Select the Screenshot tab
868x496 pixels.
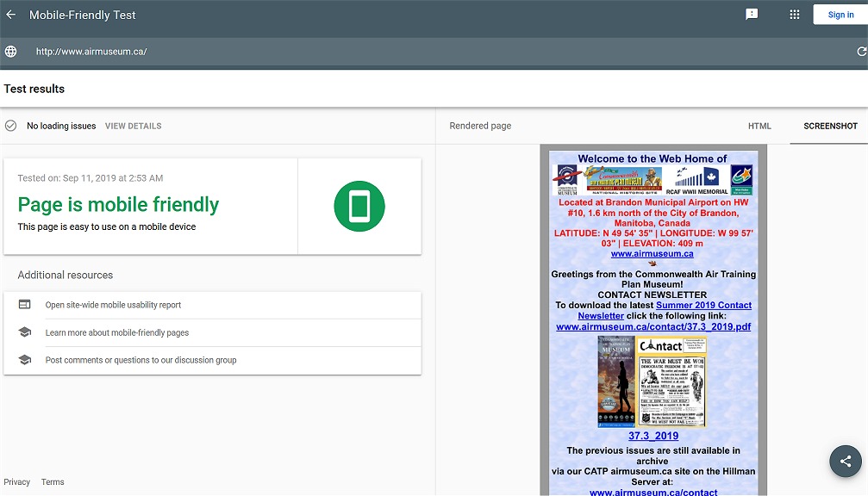829,126
